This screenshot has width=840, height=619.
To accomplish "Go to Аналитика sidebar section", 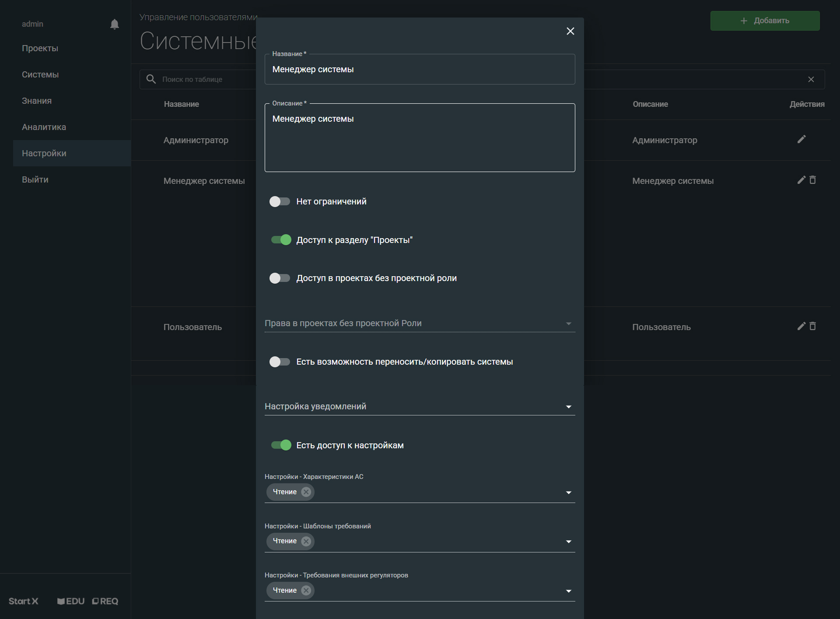I will (44, 127).
